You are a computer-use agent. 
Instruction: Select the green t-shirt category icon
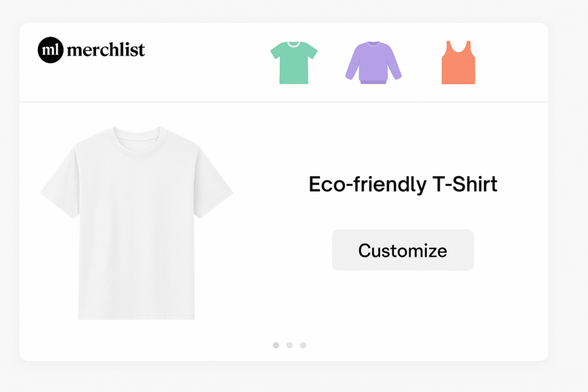tap(293, 63)
